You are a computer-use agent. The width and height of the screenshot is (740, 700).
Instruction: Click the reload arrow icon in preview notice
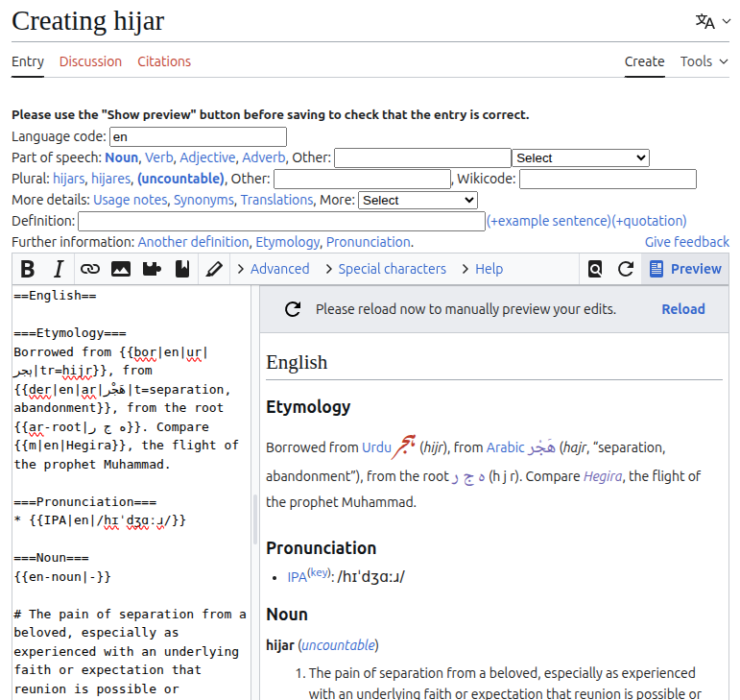coord(293,309)
